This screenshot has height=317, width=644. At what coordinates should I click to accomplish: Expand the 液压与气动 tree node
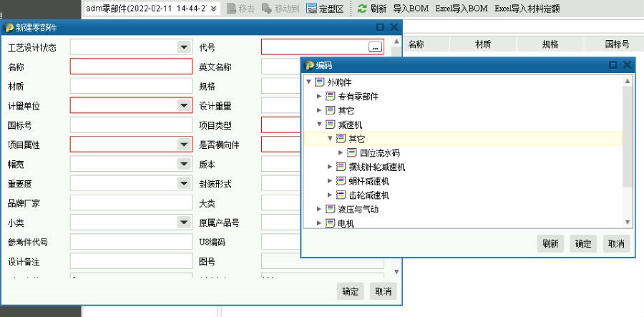click(x=319, y=209)
